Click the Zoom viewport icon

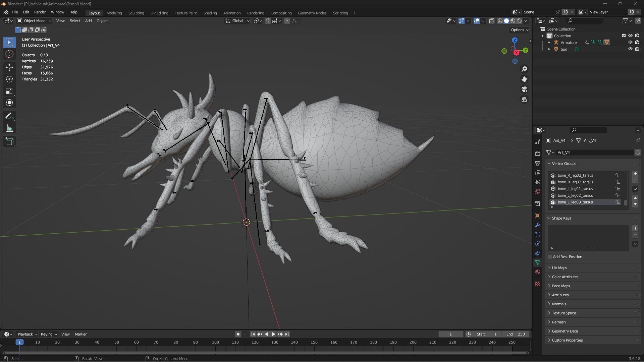[x=524, y=69]
